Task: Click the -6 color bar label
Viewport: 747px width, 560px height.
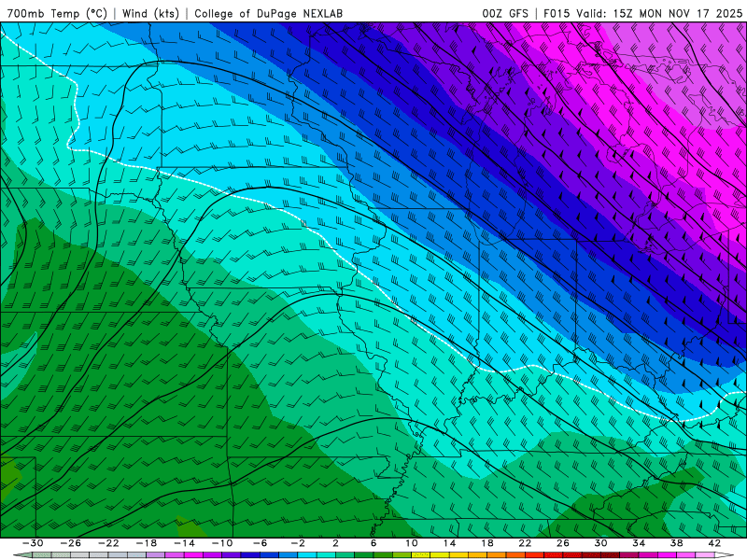Action: point(261,543)
